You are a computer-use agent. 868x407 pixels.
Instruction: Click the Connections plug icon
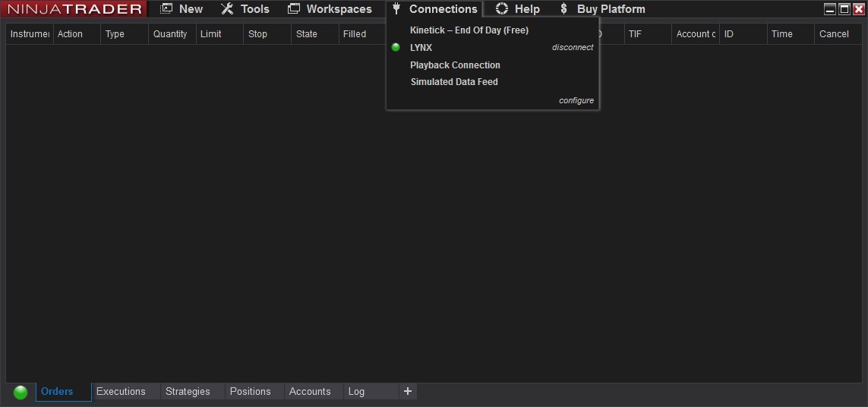point(396,8)
